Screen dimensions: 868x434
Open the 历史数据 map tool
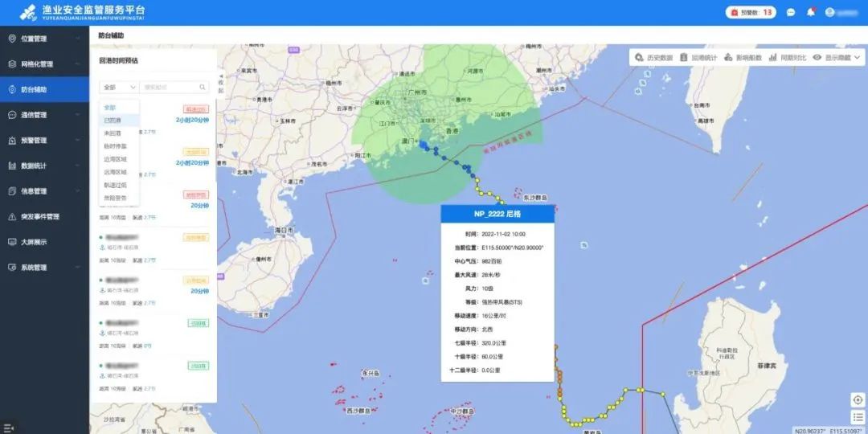653,57
